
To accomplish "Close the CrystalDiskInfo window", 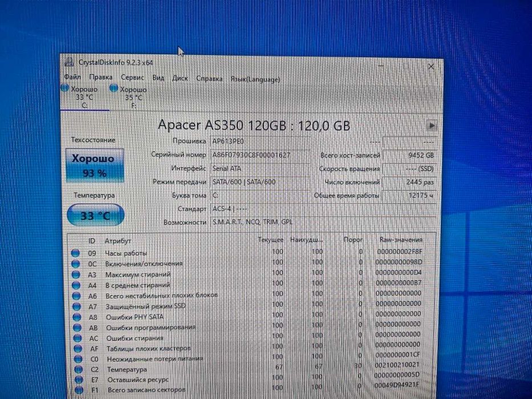I will tap(431, 67).
